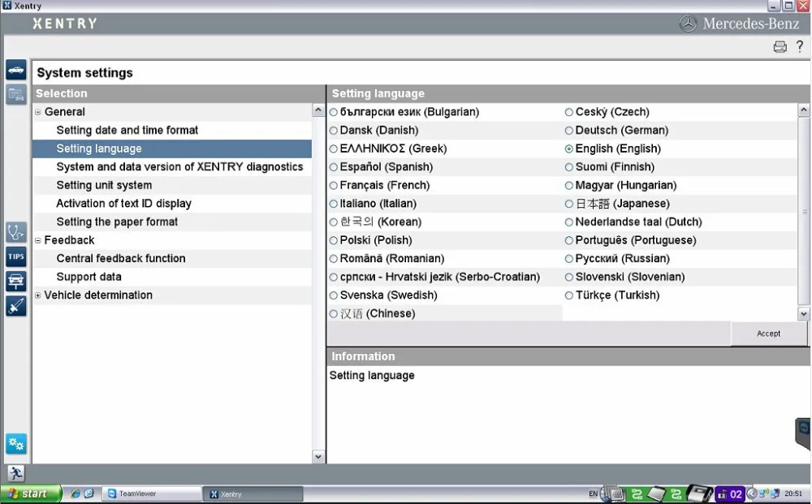This screenshot has width=812, height=504.
Task: Open the vehicle selection sidebar icon
Action: (x=16, y=70)
